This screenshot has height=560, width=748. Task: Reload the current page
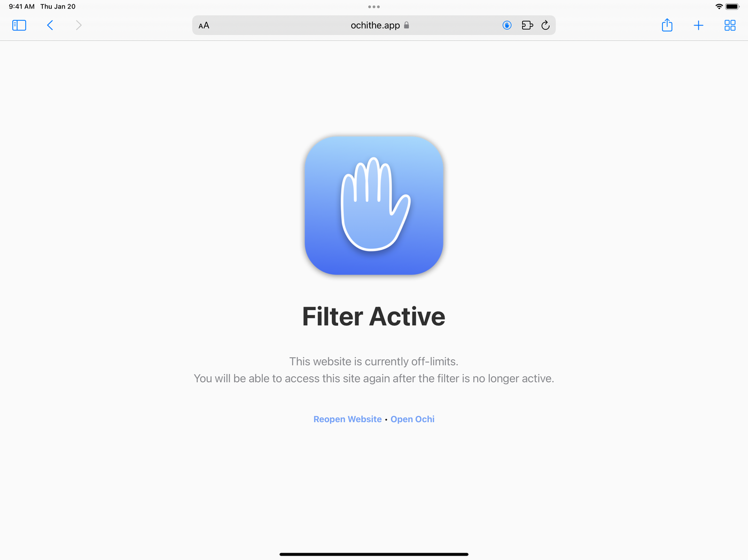click(546, 25)
